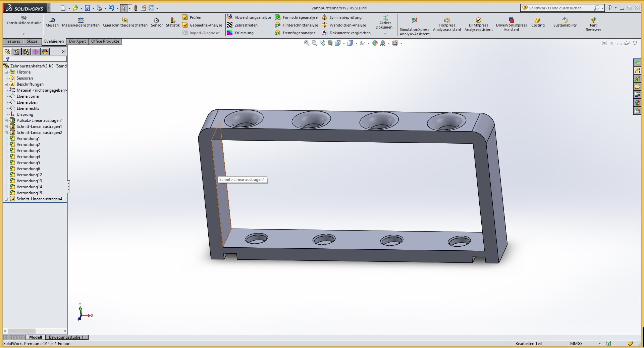The height and width of the screenshot is (348, 644).
Task: Open the Aktives Dokument dropdown arrow
Action: click(x=385, y=34)
